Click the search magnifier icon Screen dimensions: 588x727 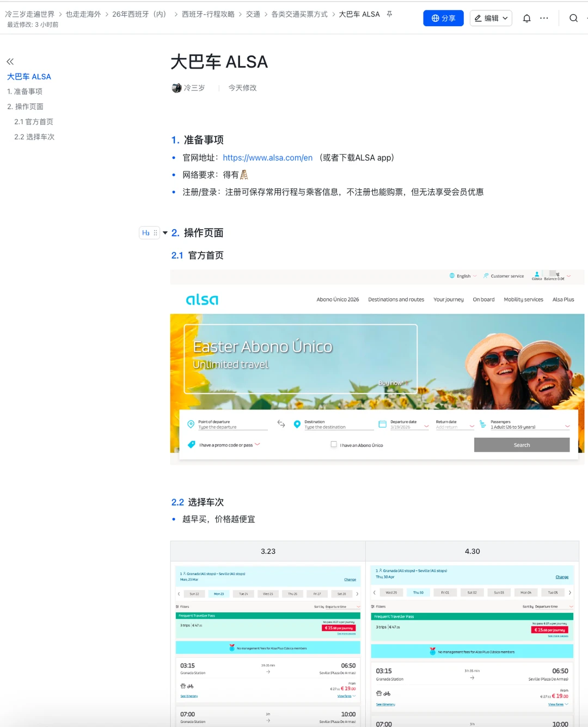point(573,18)
